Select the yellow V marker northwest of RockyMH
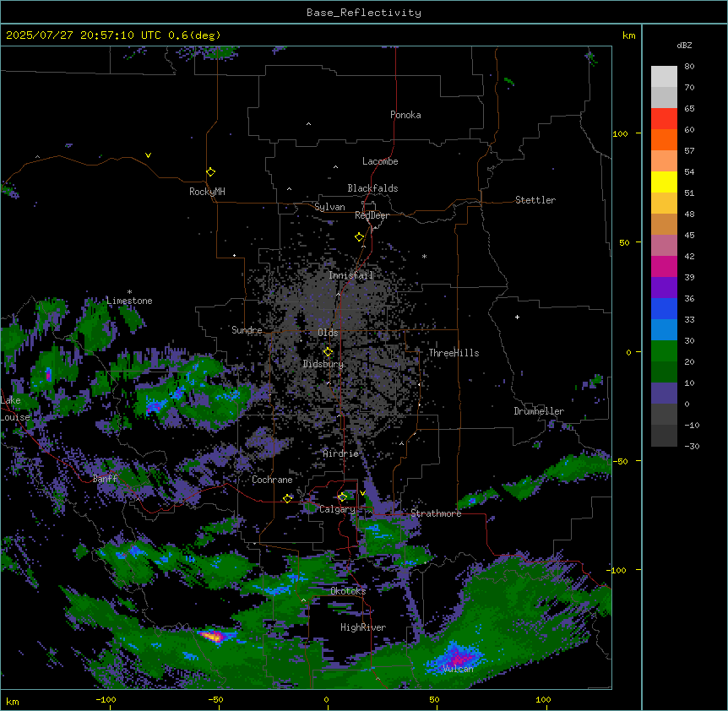This screenshot has height=711, width=728. [x=148, y=155]
